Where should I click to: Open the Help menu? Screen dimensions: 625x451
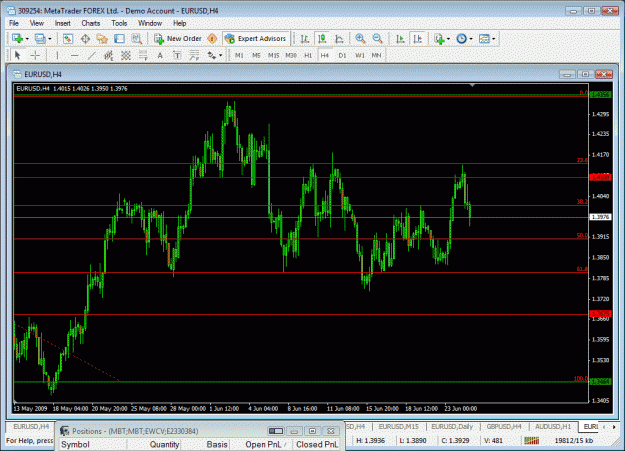(179, 23)
